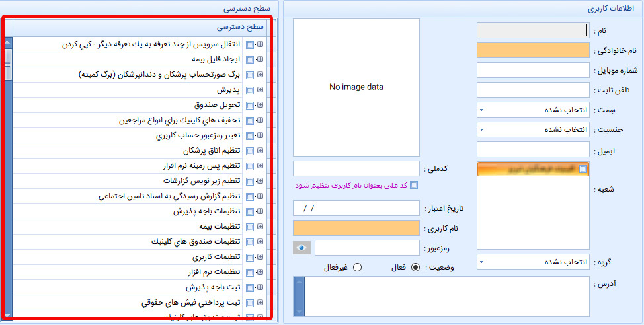Select the فعال radio button
Screen dimensions: 644x325
pyautogui.click(x=416, y=267)
